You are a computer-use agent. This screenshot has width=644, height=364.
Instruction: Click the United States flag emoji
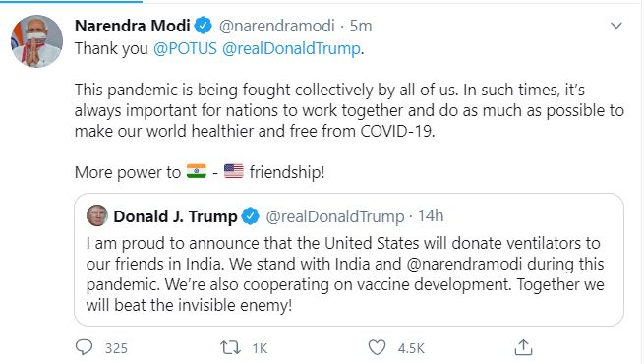(x=234, y=171)
